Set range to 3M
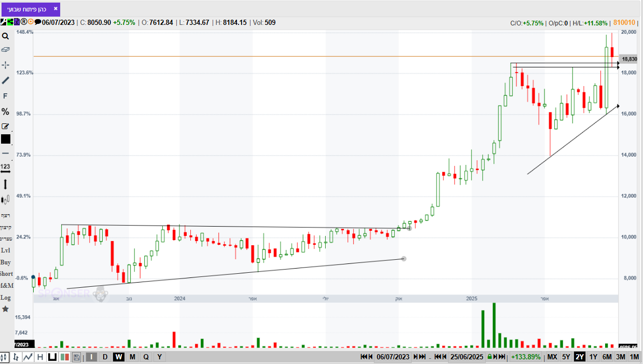643x364 pixels. point(620,357)
